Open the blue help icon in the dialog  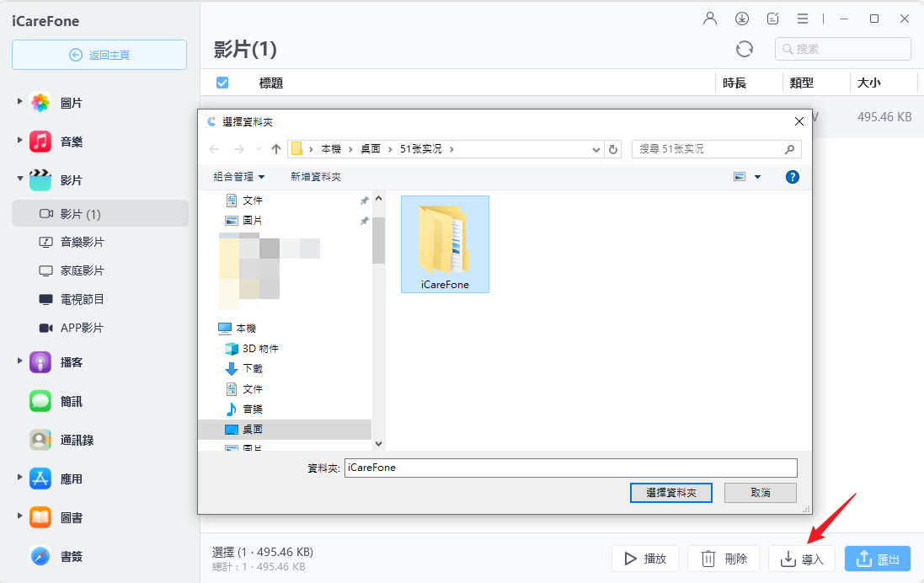click(793, 177)
